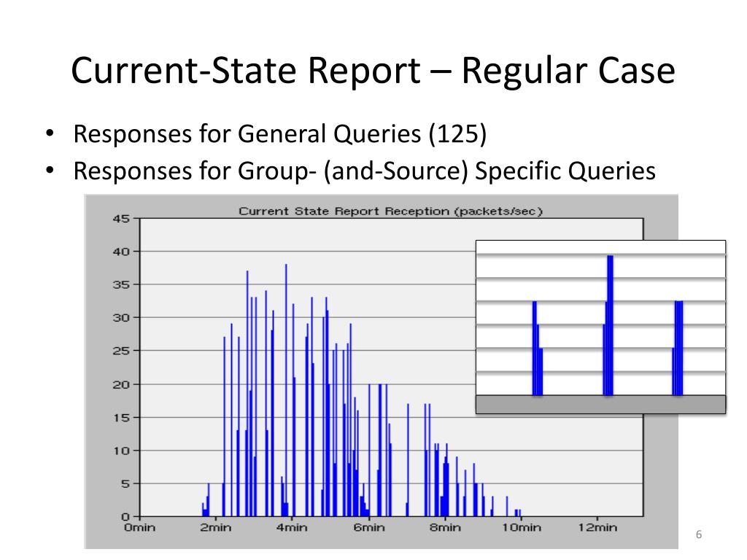747x560 pixels.
Task: Click the x-axis label "10min"
Action: coord(521,528)
